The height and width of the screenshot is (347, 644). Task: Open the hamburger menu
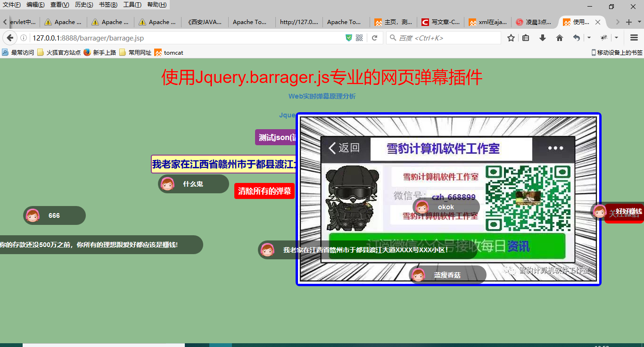[634, 38]
